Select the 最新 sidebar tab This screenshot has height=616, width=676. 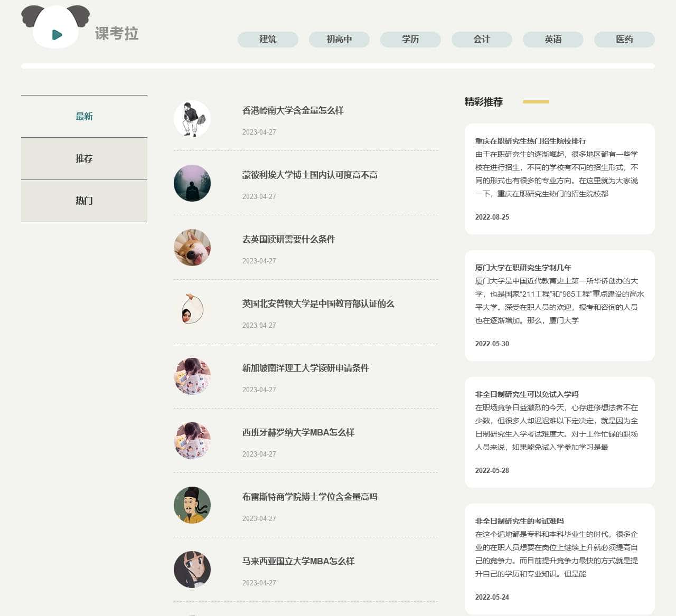[x=84, y=116]
